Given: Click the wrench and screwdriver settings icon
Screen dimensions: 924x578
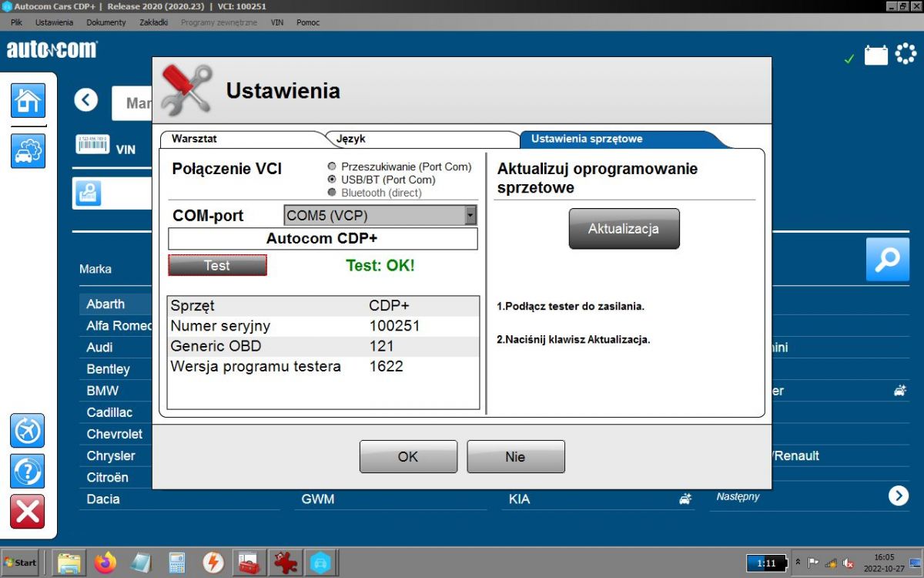Looking at the screenshot, I should pos(186,90).
